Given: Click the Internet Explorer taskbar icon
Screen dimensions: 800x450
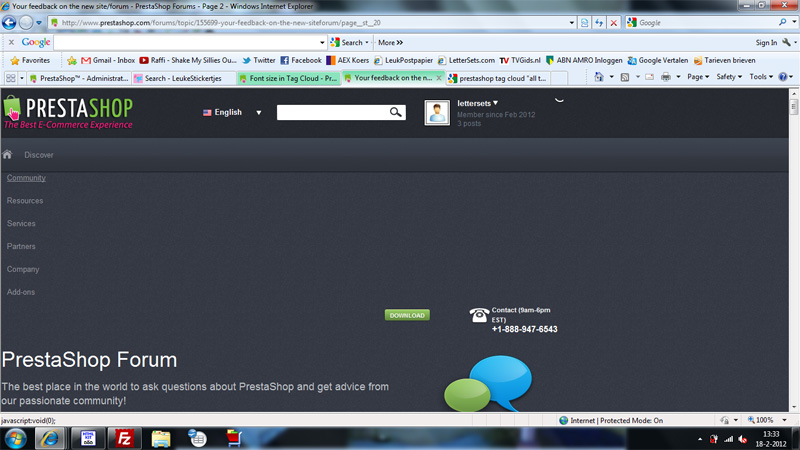Looking at the screenshot, I should 49,438.
